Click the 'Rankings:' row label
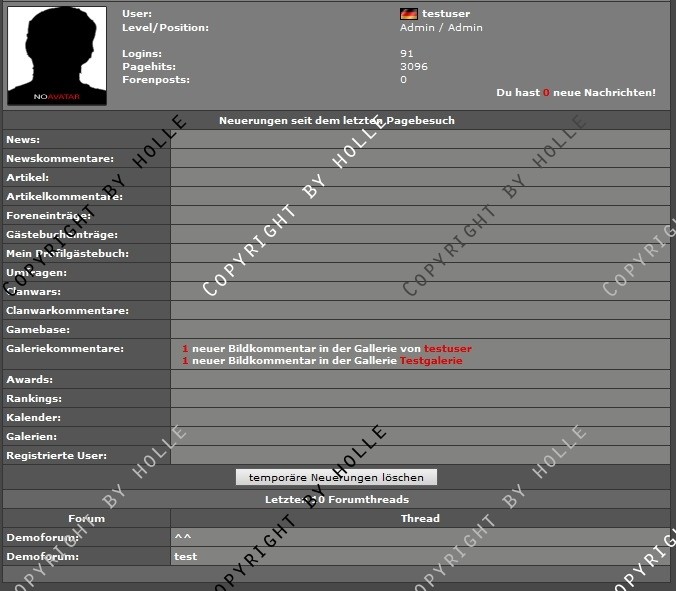This screenshot has height=591, width=676. point(34,398)
